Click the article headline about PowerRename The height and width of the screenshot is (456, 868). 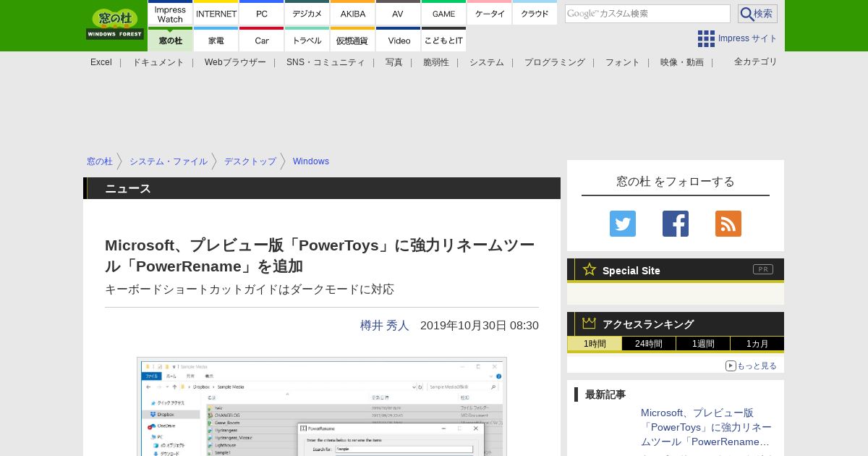pos(320,256)
